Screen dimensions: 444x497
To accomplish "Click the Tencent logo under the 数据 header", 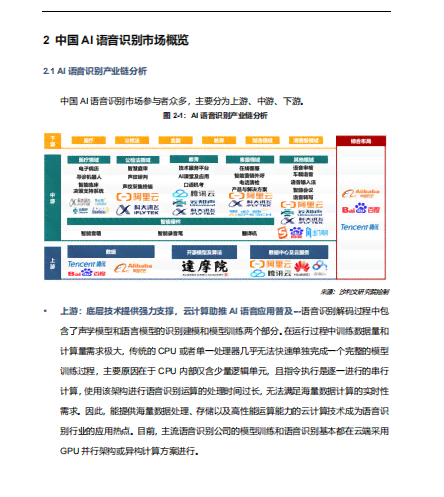I will (x=87, y=264).
